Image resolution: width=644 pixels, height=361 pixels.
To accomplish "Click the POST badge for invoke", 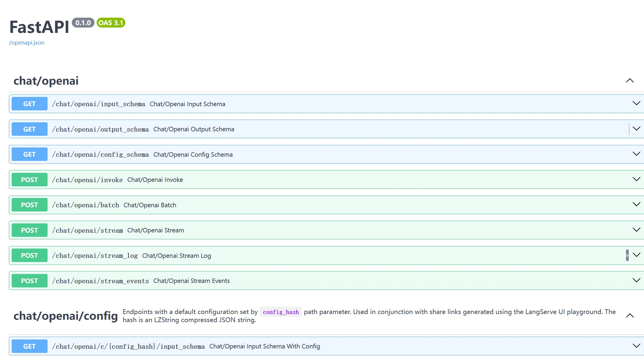I will pos(29,180).
